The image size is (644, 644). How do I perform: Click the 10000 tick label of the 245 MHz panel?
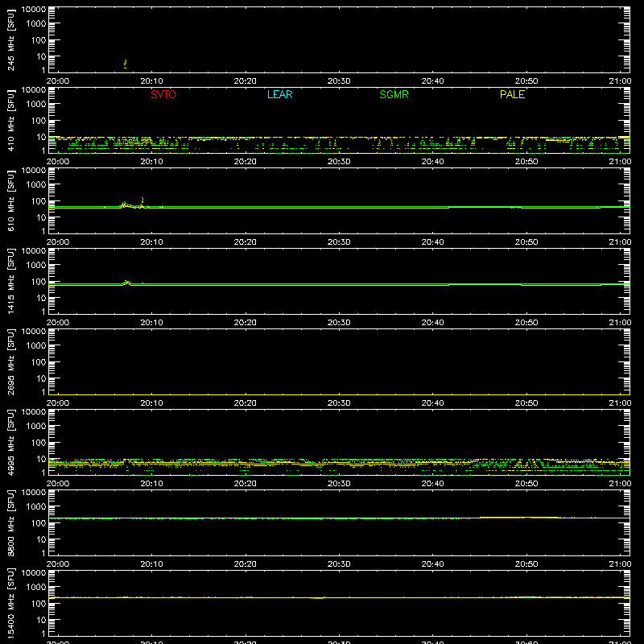coord(34,10)
